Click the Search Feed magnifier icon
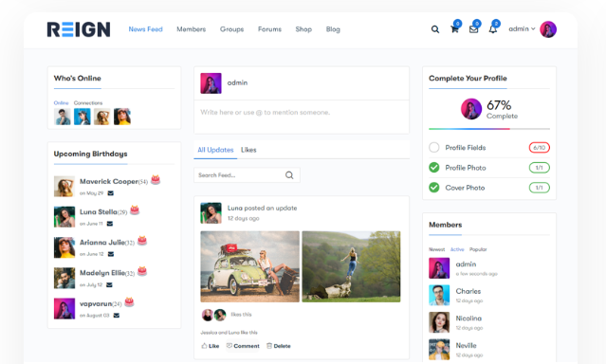The width and height of the screenshot is (606, 364). point(289,175)
